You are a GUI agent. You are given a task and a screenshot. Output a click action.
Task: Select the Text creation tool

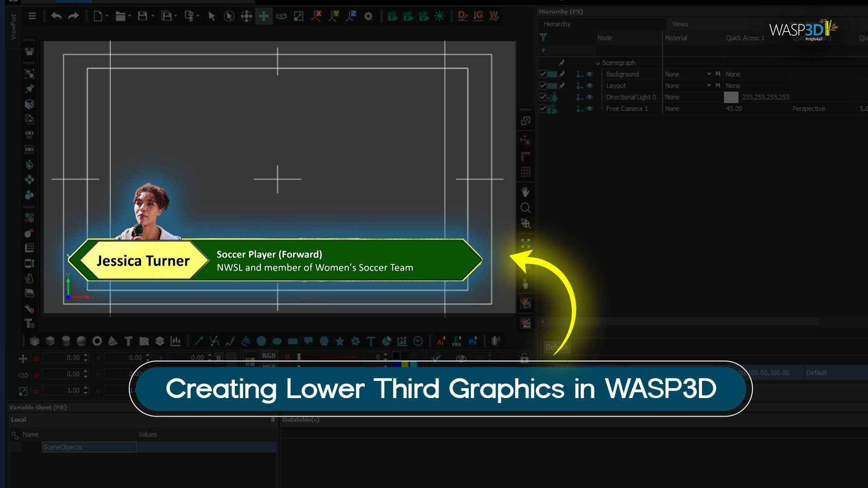click(x=128, y=341)
